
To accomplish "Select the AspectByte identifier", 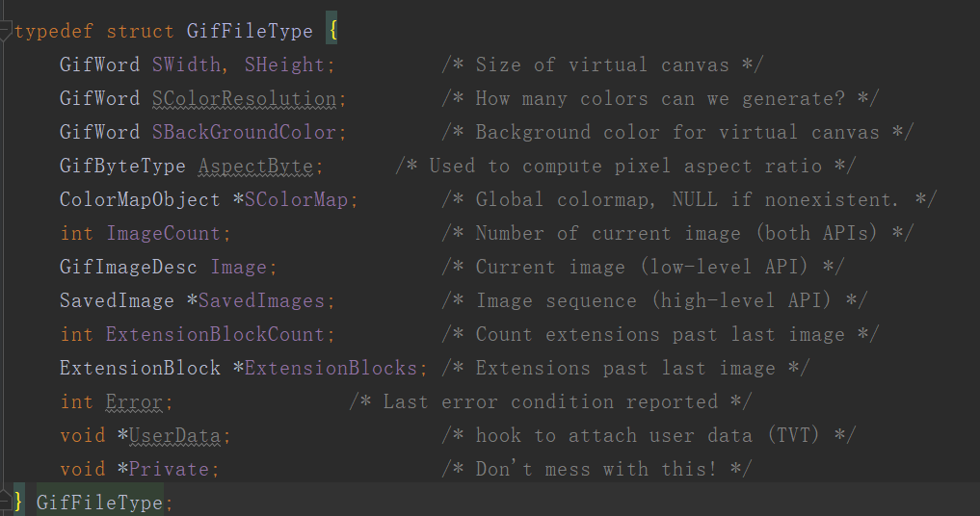I will [255, 166].
